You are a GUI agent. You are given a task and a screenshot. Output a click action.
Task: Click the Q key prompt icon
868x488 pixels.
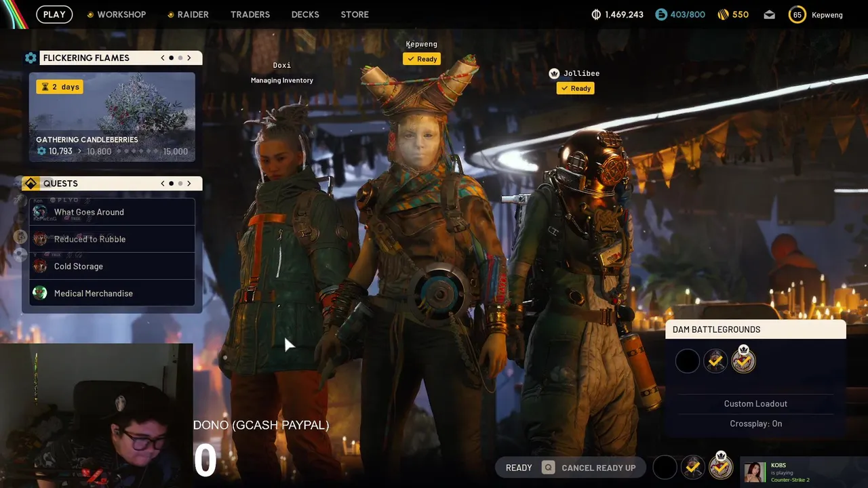pyautogui.click(x=547, y=468)
